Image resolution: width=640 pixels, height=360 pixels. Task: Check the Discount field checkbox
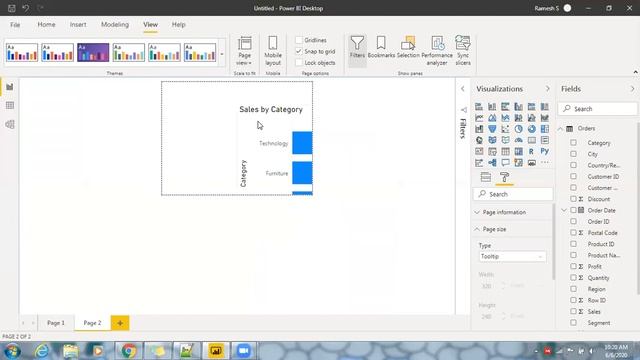(573, 199)
